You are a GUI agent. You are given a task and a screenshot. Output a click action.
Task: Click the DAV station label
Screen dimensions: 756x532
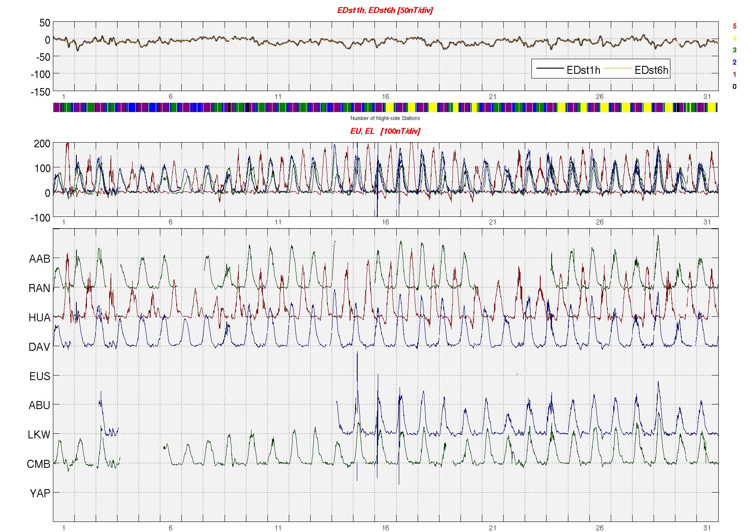[39, 347]
